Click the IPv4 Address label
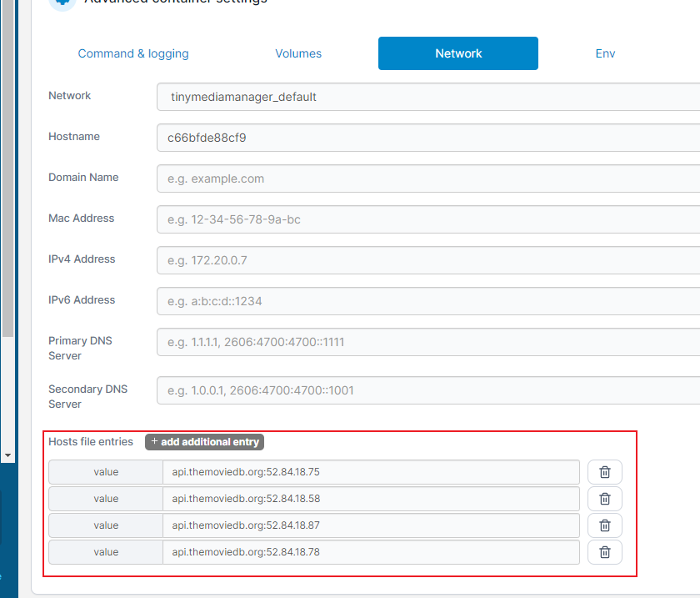The width and height of the screenshot is (700, 598). tap(82, 259)
